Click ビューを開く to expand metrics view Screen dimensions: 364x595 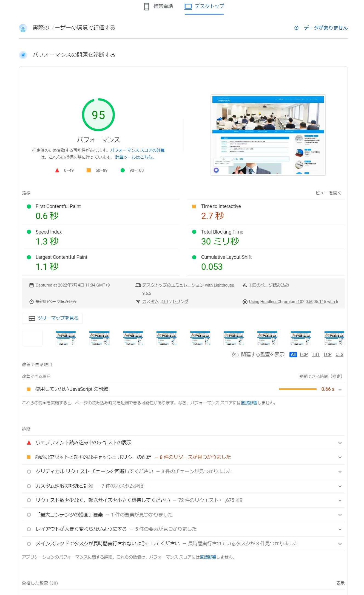(328, 193)
